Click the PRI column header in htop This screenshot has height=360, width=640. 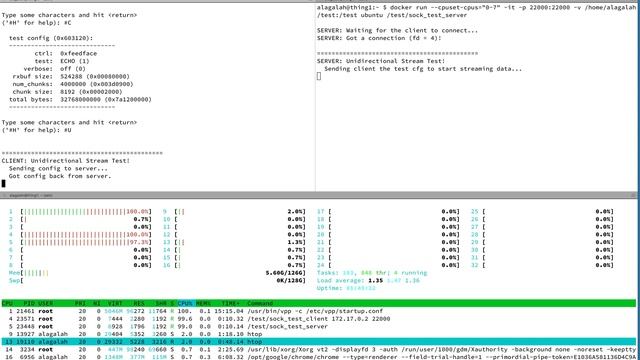coord(80,303)
